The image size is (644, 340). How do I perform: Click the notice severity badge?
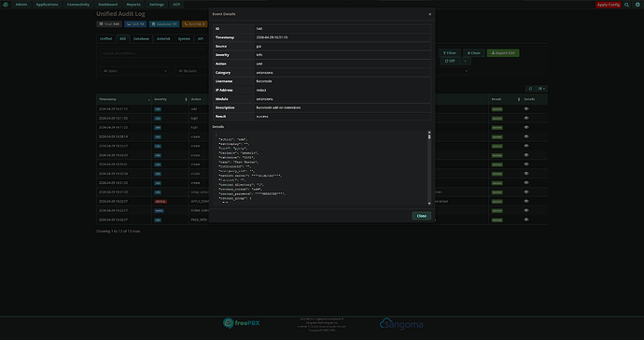159,211
